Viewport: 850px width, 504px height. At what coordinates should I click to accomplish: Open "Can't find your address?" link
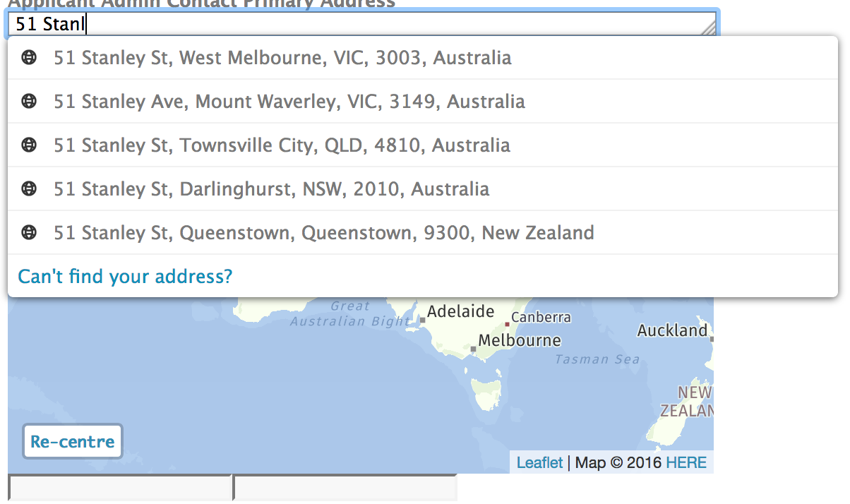point(125,277)
